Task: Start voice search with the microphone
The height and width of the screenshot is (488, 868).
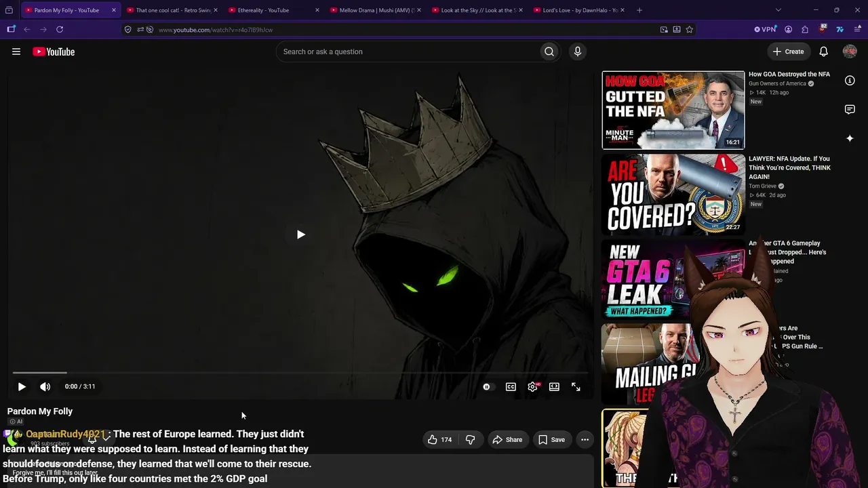Action: pos(578,52)
